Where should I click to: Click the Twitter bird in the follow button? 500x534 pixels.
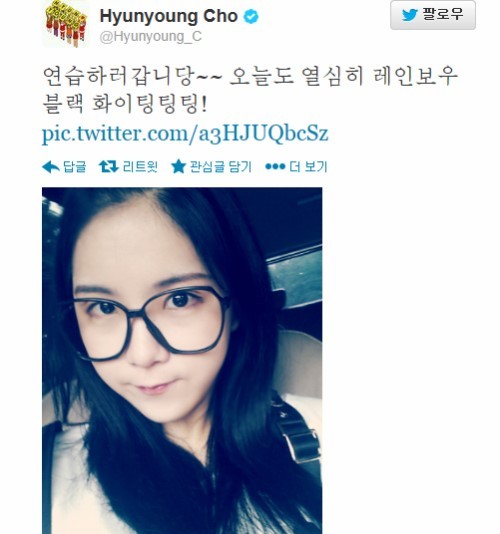click(x=409, y=15)
